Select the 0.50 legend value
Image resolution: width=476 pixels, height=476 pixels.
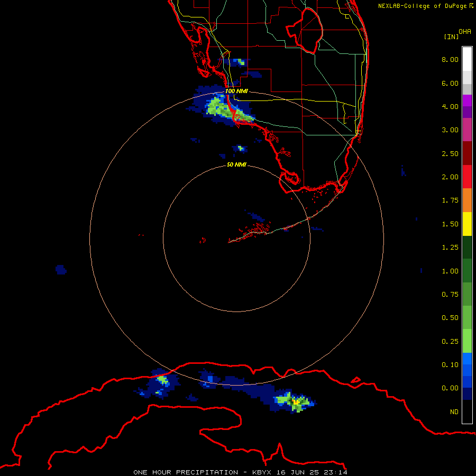(450, 318)
